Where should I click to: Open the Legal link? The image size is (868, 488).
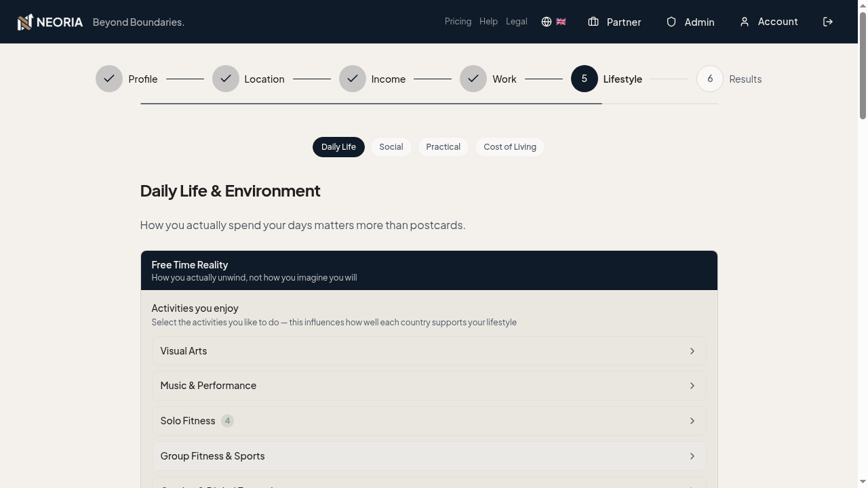[x=516, y=22]
